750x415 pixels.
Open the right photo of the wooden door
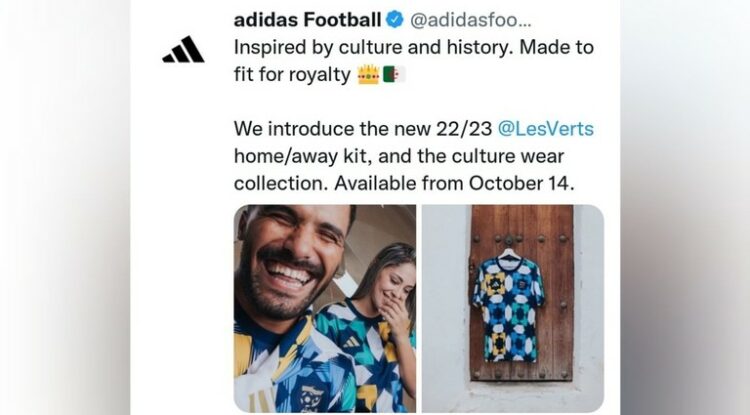(512, 308)
